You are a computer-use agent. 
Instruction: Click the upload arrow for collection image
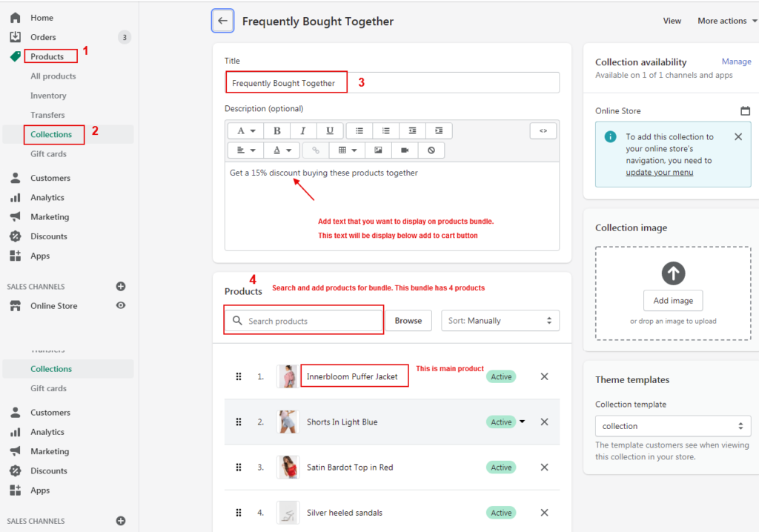click(x=673, y=273)
